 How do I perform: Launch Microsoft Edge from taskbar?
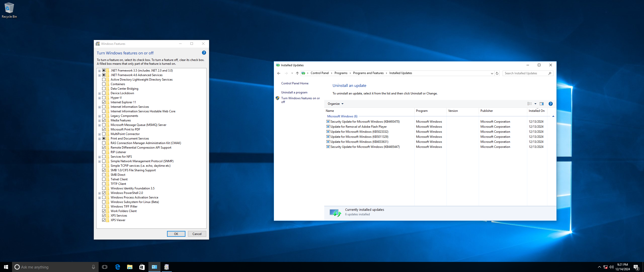coord(117,267)
